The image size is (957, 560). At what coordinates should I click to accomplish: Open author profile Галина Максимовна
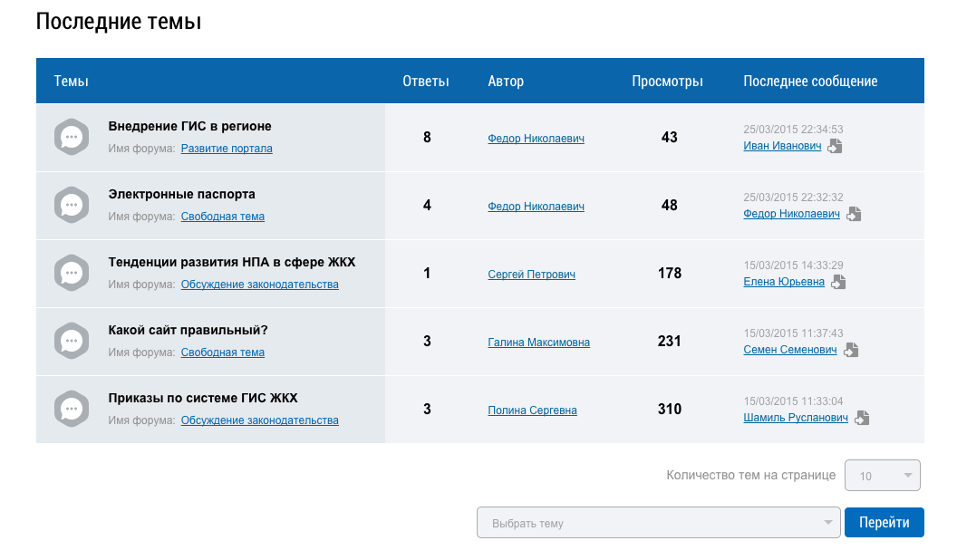click(x=538, y=343)
